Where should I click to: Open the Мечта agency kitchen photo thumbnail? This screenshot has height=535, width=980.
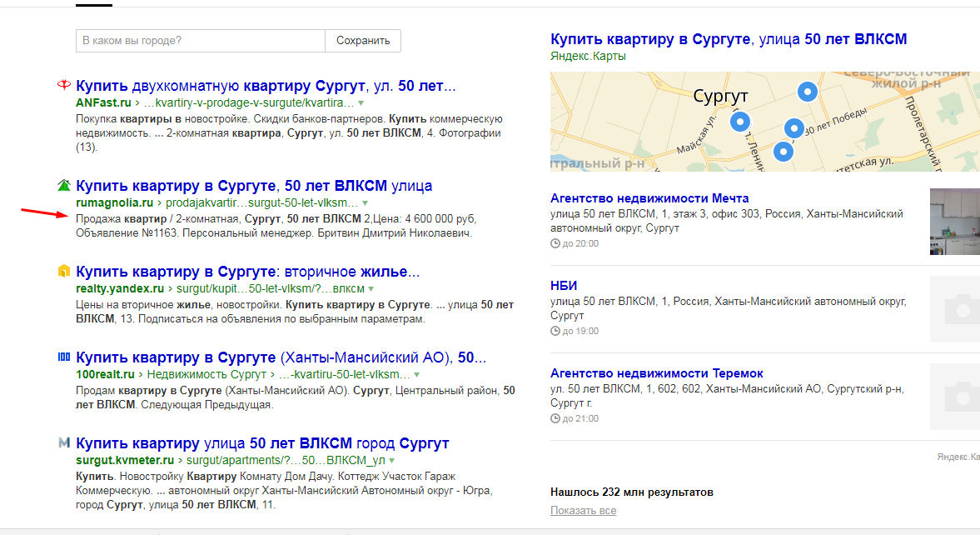[x=955, y=222]
